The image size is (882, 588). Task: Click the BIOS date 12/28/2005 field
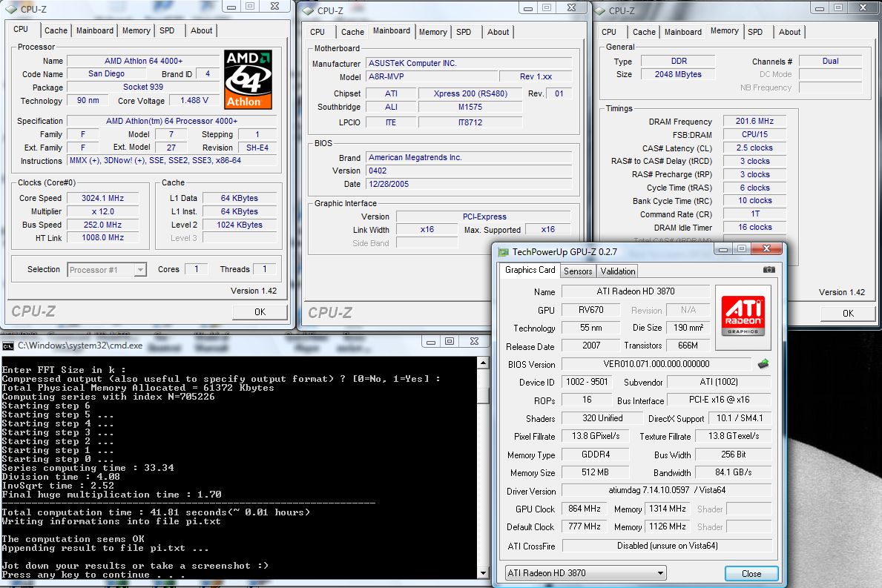[469, 184]
